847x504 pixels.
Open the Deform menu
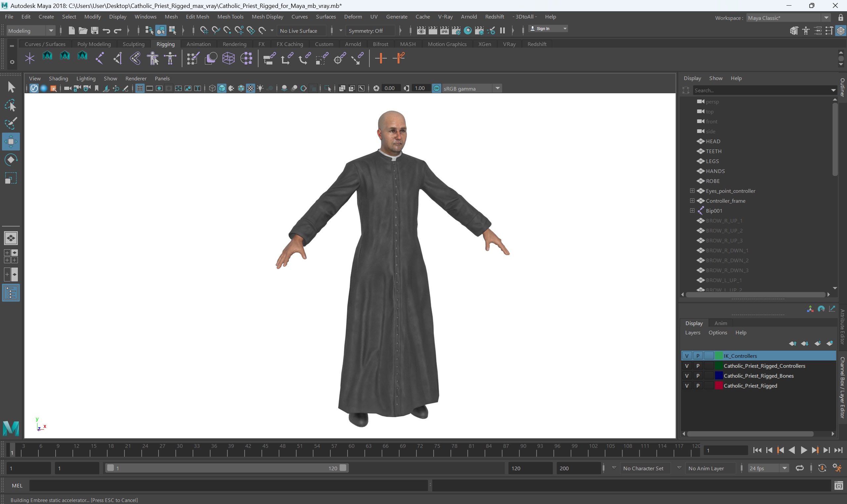point(353,17)
